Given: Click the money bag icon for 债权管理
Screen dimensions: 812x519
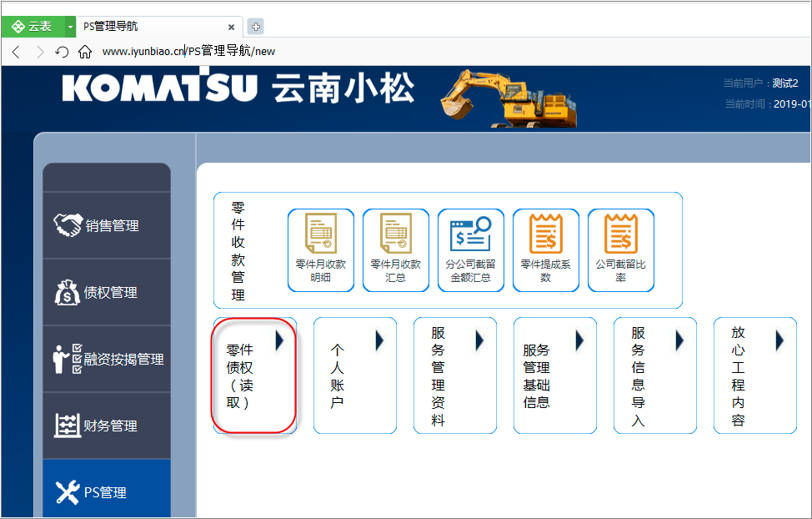Looking at the screenshot, I should [68, 292].
